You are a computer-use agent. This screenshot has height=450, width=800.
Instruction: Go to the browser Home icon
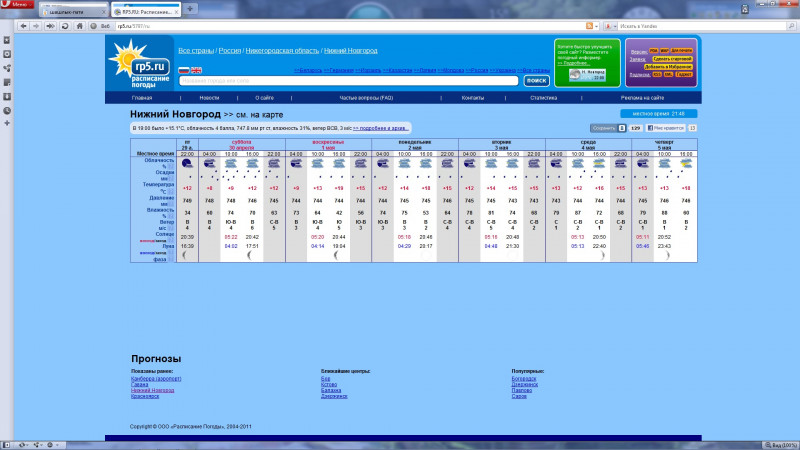click(x=78, y=25)
